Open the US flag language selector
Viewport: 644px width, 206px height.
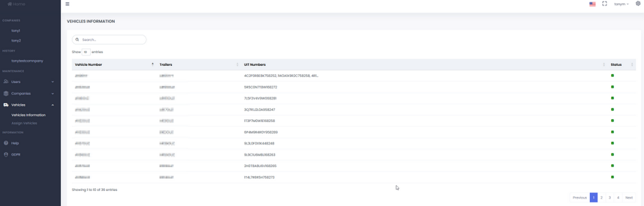pyautogui.click(x=592, y=4)
